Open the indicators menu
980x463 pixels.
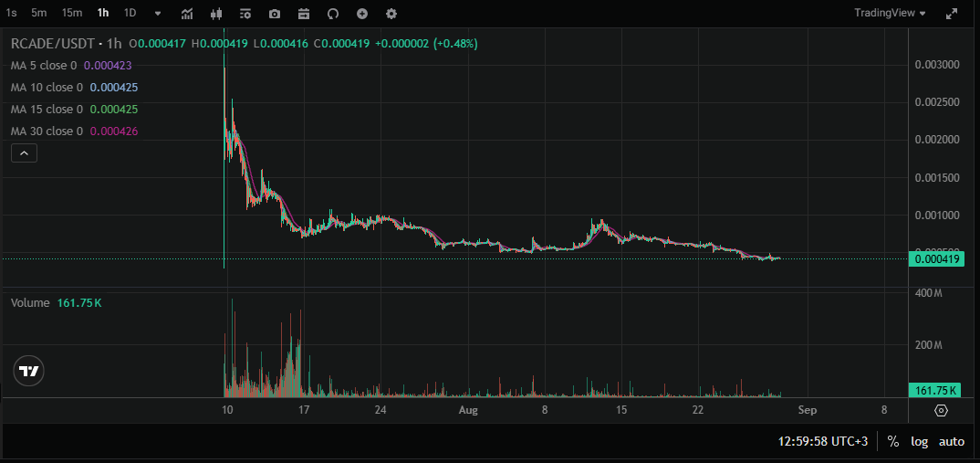point(187,14)
